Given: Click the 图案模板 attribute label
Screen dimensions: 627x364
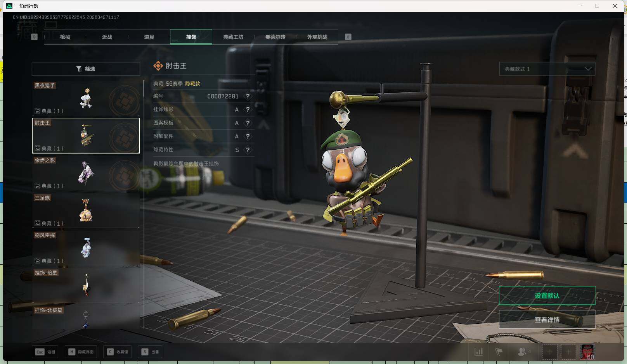Looking at the screenshot, I should [163, 123].
